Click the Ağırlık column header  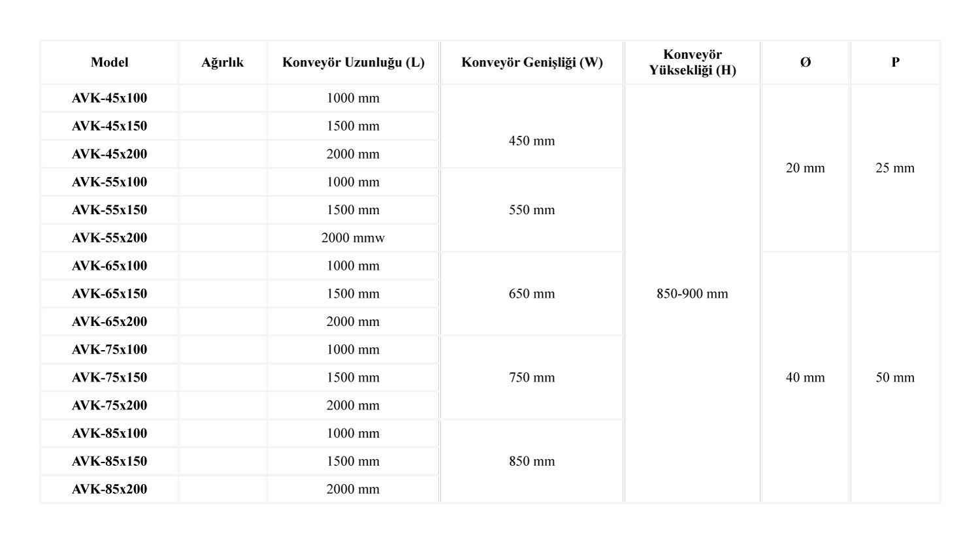[222, 62]
